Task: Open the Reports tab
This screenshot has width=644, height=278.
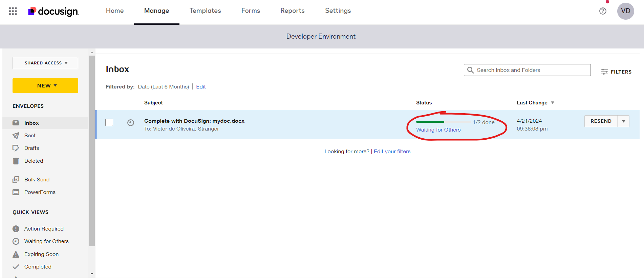Action: coord(293,11)
